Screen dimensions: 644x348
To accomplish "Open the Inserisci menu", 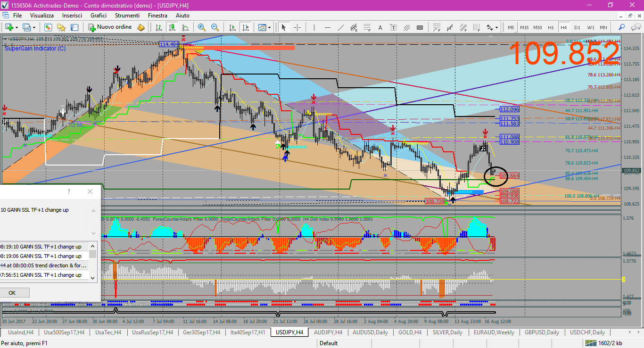I will coord(72,16).
